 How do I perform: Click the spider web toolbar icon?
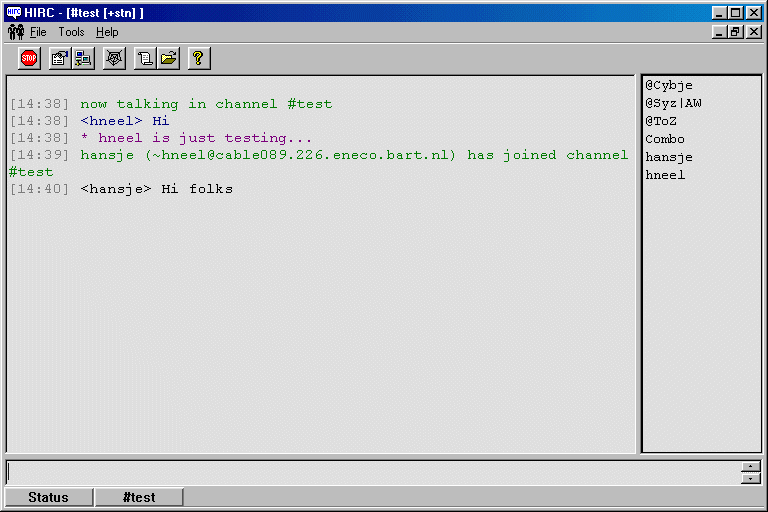tap(114, 58)
